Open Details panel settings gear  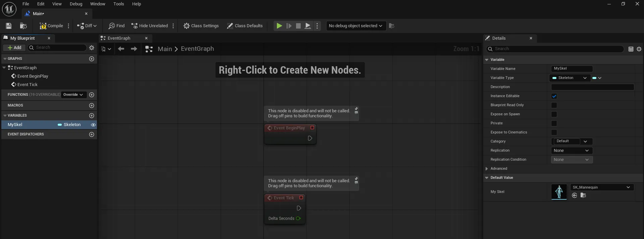(639, 49)
